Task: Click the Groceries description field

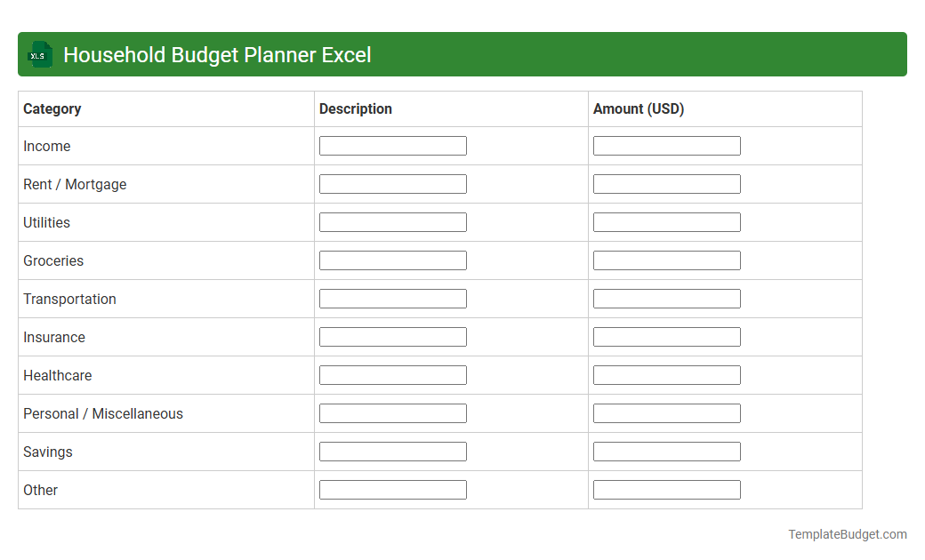Action: [x=392, y=260]
